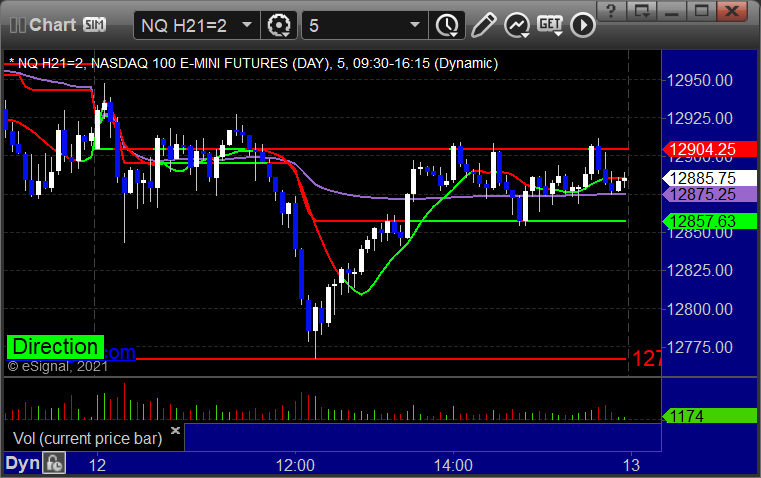
Task: Open the clock time template menu
Action: 447,26
